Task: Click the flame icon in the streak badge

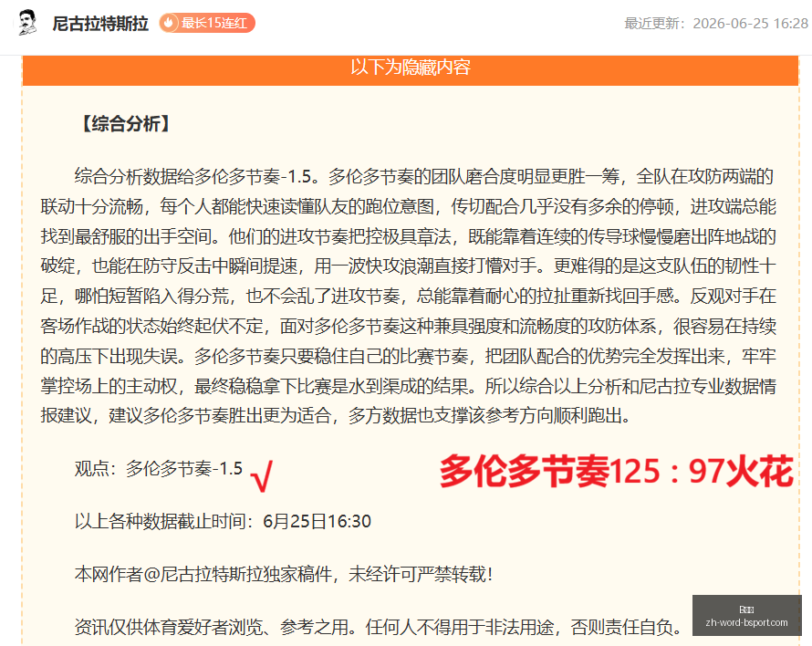Action: pos(168,23)
